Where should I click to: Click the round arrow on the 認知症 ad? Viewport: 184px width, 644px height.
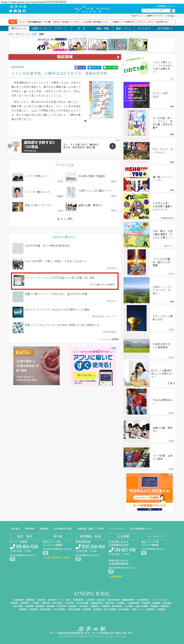(112, 146)
